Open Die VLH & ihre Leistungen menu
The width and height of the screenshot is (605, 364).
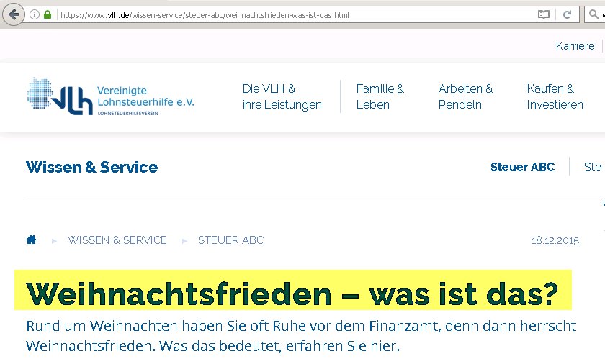[282, 97]
